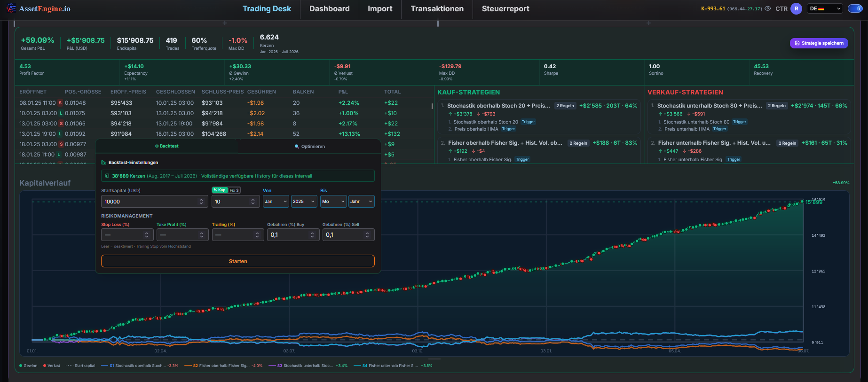Select the % Kap. sizing mode

click(220, 190)
